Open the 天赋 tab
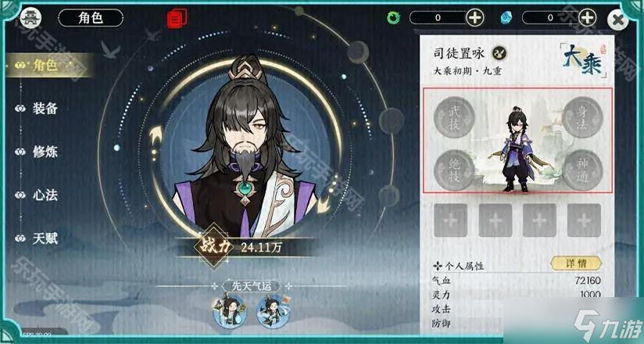Image resolution: width=644 pixels, height=344 pixels. (45, 238)
